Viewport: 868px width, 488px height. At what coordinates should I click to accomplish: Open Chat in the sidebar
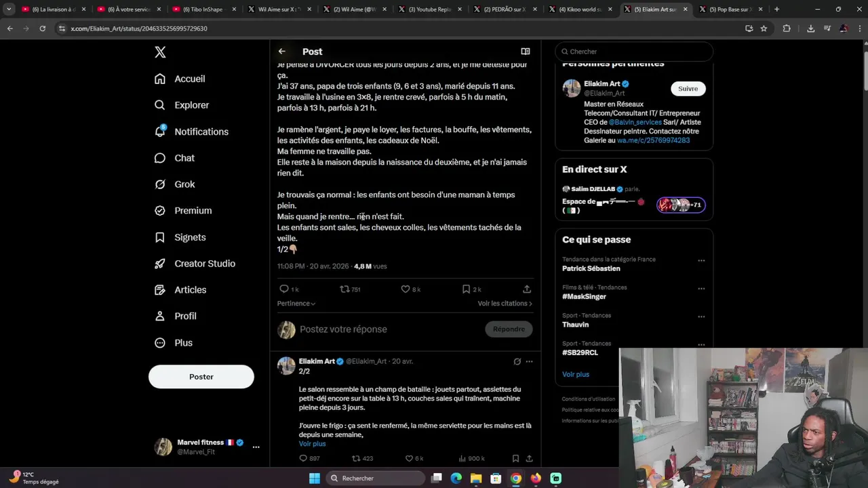pos(174,158)
